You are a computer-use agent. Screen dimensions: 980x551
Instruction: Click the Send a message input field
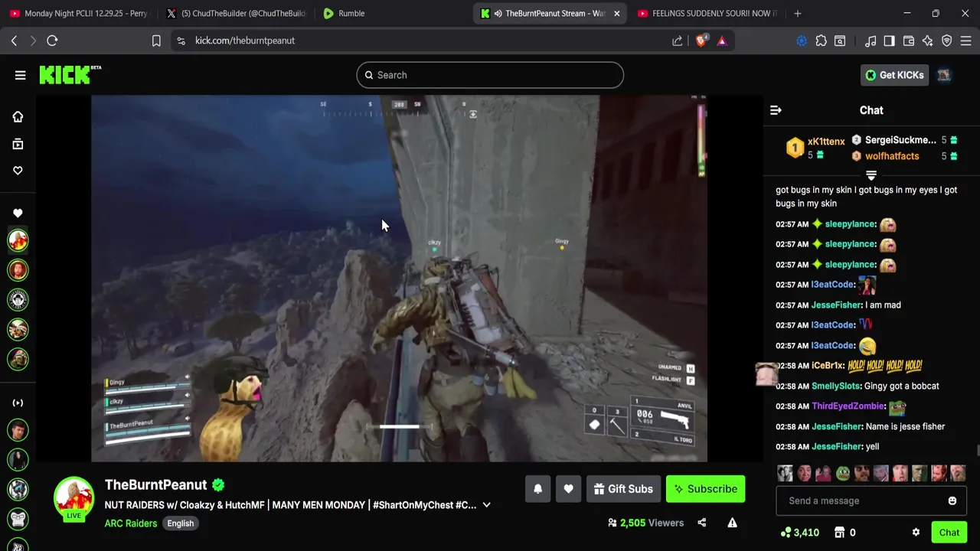tap(871, 500)
